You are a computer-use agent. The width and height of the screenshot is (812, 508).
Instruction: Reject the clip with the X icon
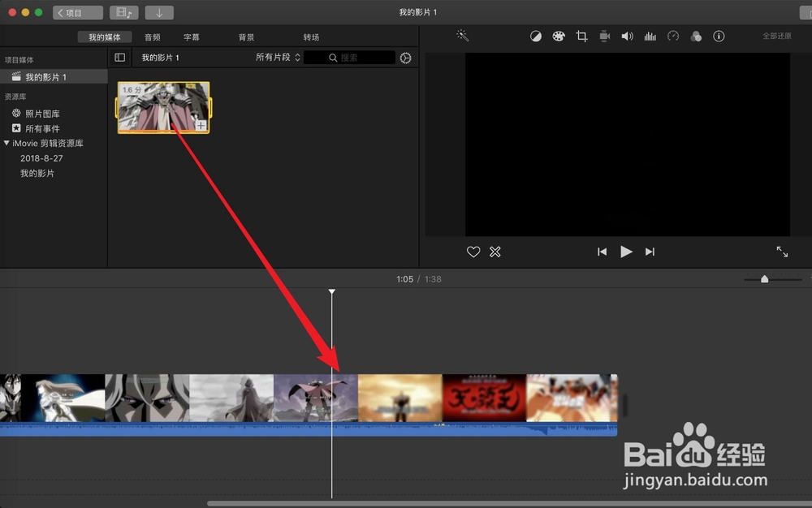click(x=495, y=252)
